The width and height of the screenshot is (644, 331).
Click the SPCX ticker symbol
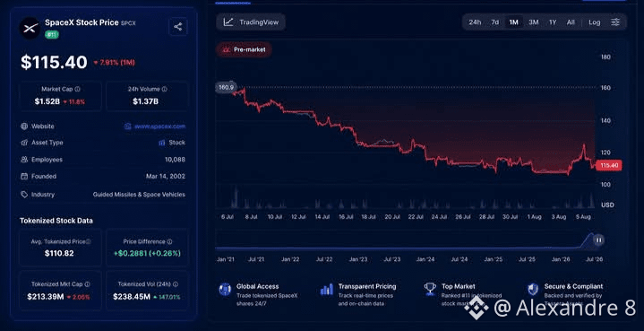(128, 23)
